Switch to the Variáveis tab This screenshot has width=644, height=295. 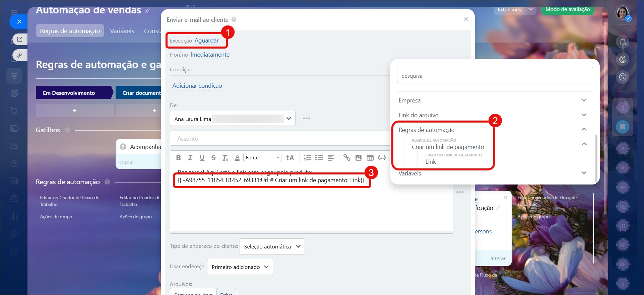pyautogui.click(x=122, y=31)
